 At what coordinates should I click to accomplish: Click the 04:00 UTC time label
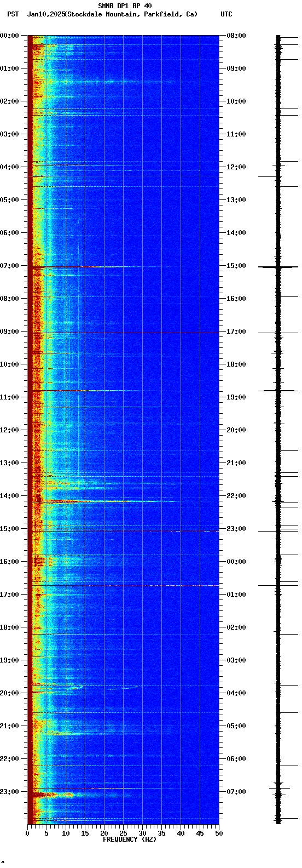tap(236, 693)
